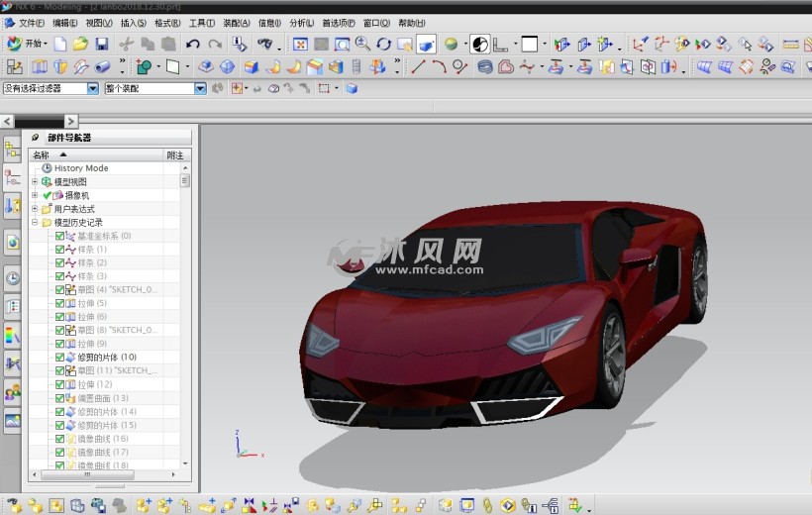Sort by the 名称 column header
The height and width of the screenshot is (515, 812).
click(96, 154)
